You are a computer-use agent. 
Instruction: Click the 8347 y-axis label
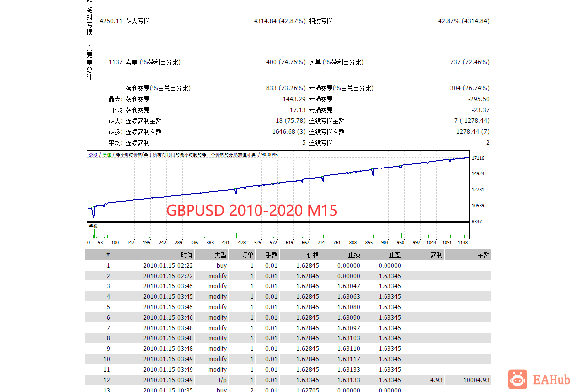pos(477,222)
